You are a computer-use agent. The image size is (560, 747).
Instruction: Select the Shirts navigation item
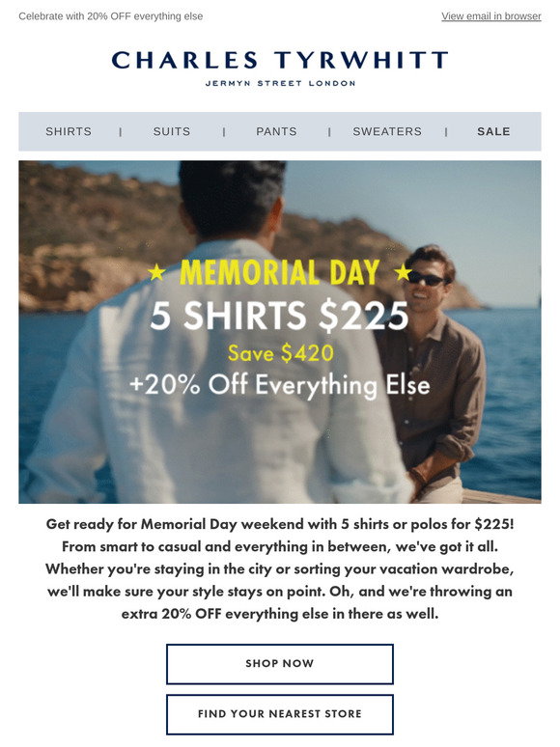click(69, 131)
